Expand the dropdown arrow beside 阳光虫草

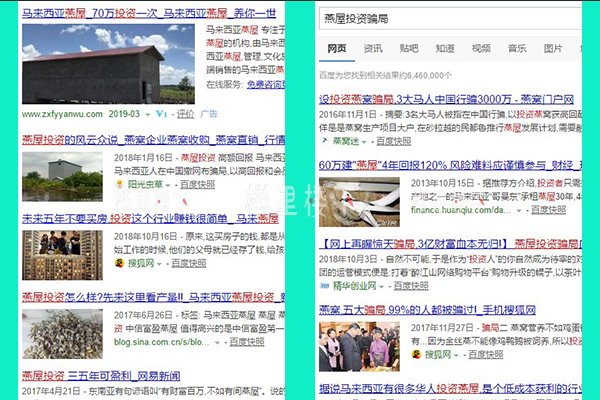(168, 185)
